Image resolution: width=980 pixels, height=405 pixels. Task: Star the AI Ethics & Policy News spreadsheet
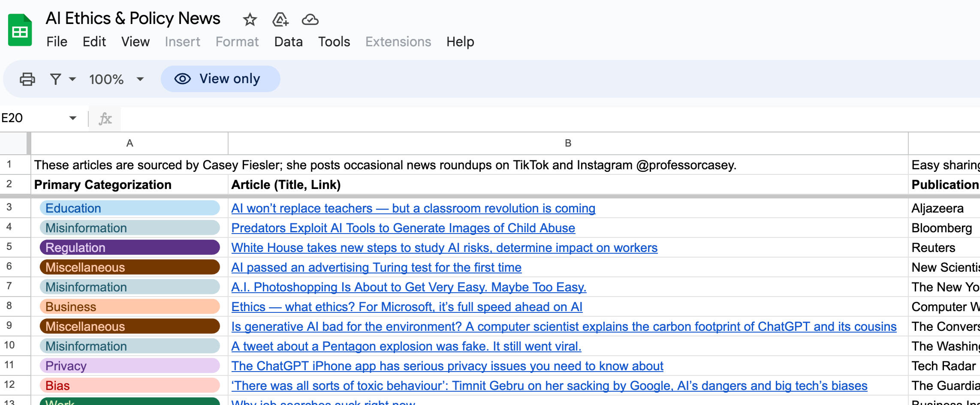coord(249,20)
